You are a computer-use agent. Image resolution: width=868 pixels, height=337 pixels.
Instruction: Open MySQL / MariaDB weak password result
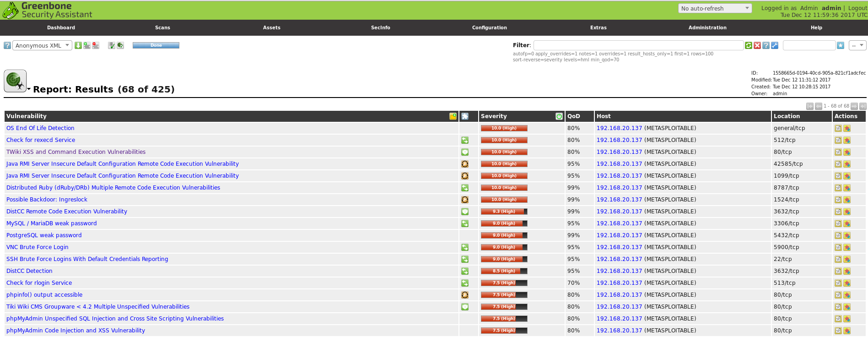click(51, 223)
